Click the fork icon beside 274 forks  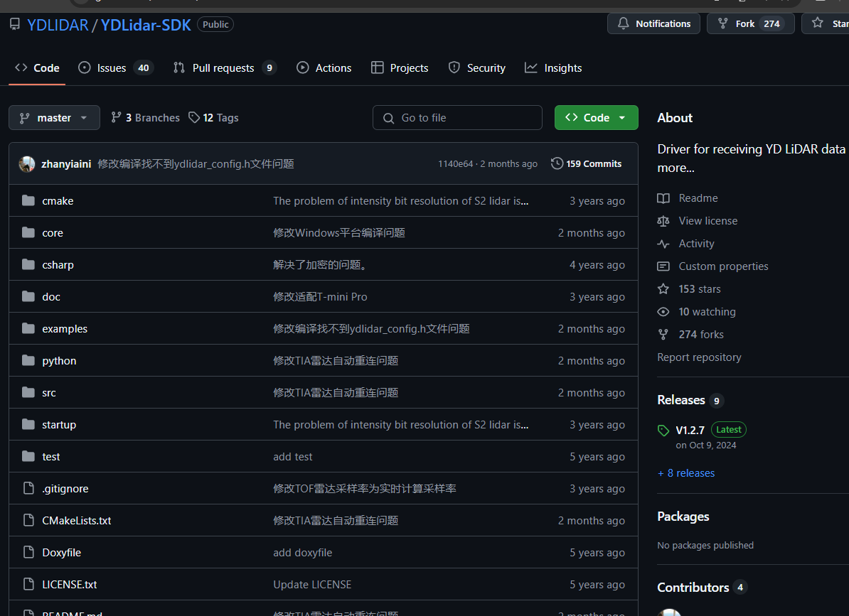point(663,334)
